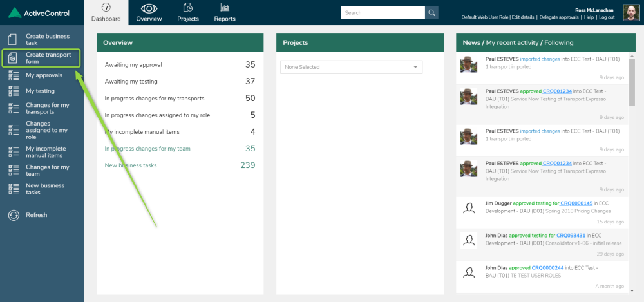Select Create transport form icon
Viewport: 644px width, 302px height.
tap(13, 58)
